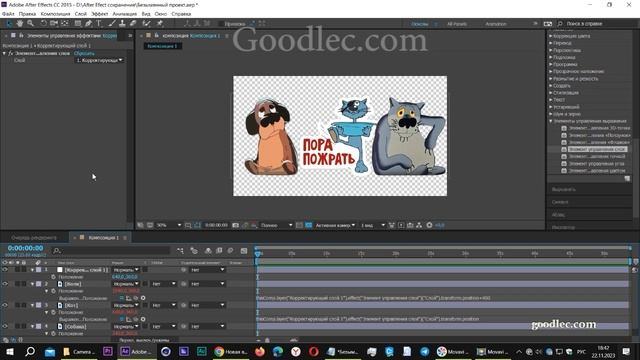The width and height of the screenshot is (640, 360).
Task: Open track matte dropdown for Волк layer
Action: click(x=163, y=284)
